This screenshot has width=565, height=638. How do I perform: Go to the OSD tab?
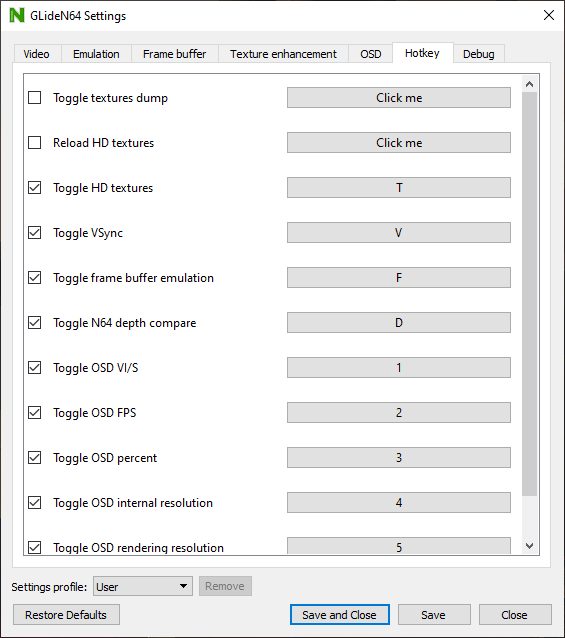(x=371, y=54)
